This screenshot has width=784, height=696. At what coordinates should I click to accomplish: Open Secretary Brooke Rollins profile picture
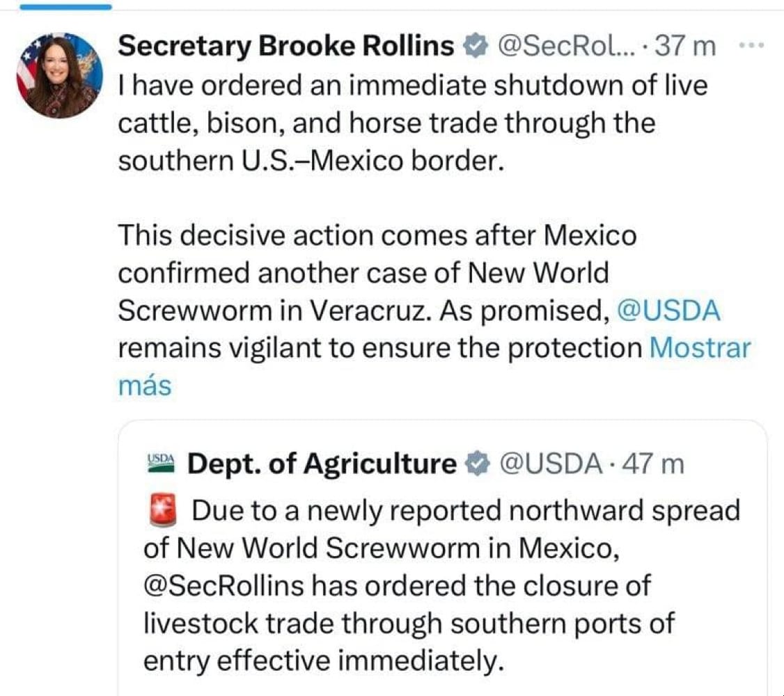(59, 75)
